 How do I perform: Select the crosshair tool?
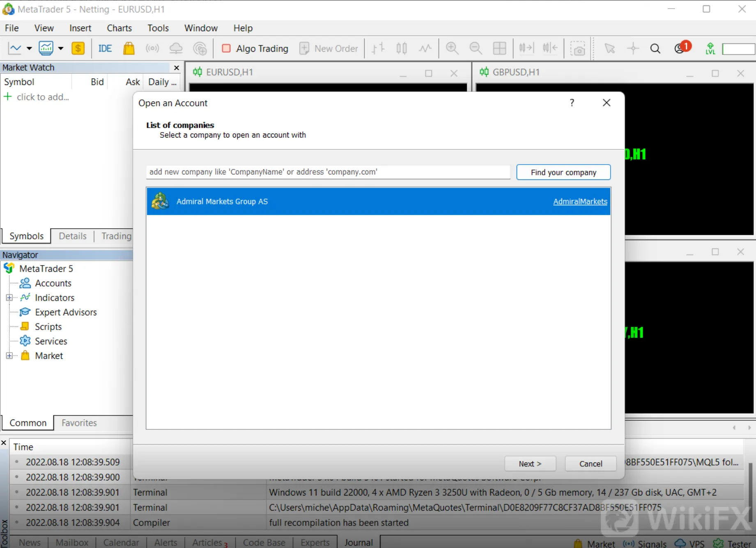coord(633,48)
